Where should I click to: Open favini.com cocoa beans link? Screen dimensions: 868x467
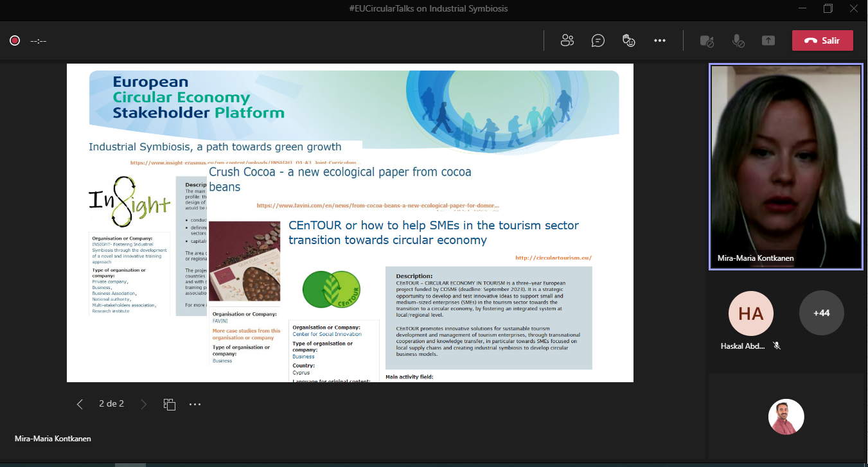(x=378, y=206)
